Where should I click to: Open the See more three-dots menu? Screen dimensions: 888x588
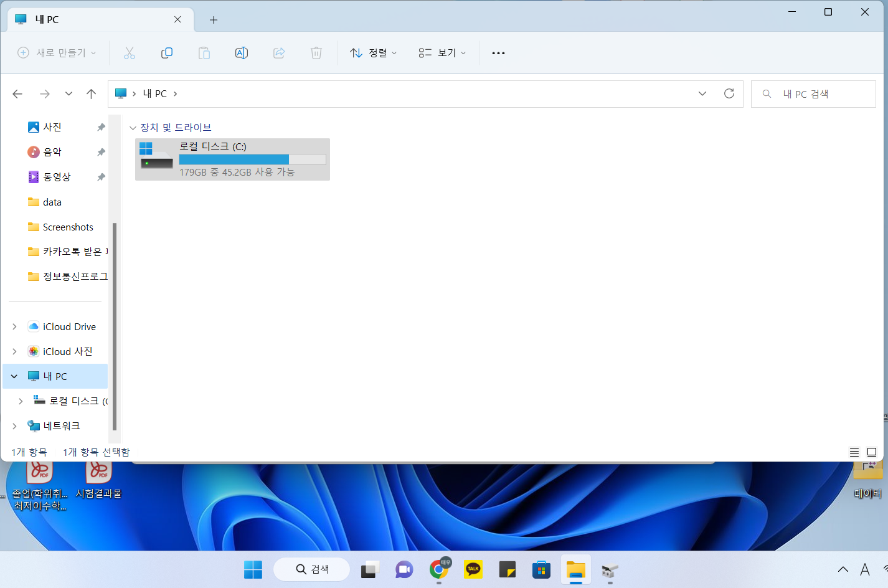click(x=498, y=53)
